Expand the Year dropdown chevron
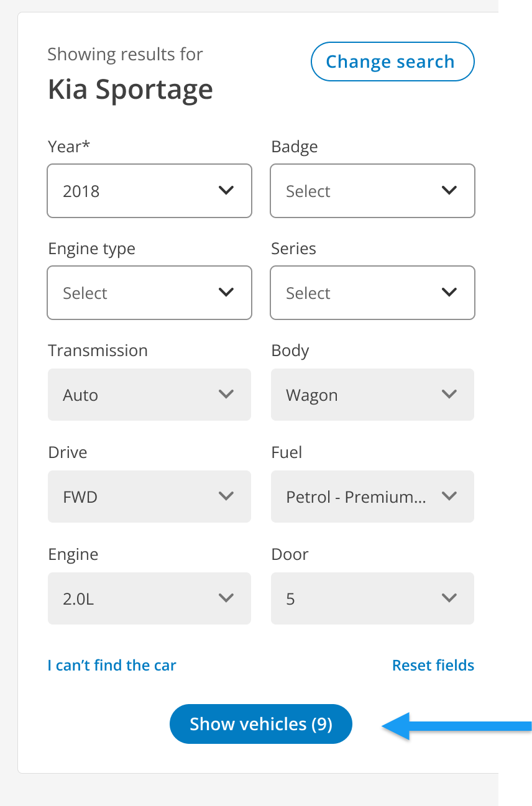Image resolution: width=532 pixels, height=806 pixels. (226, 191)
